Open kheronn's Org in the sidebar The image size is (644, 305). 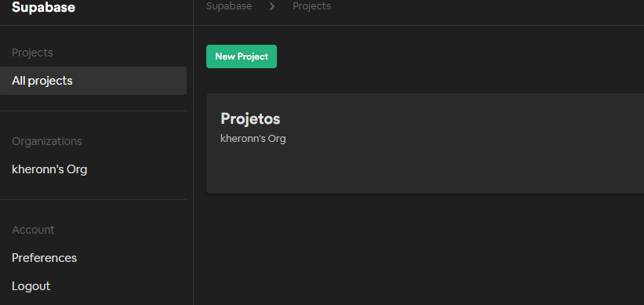tap(49, 169)
